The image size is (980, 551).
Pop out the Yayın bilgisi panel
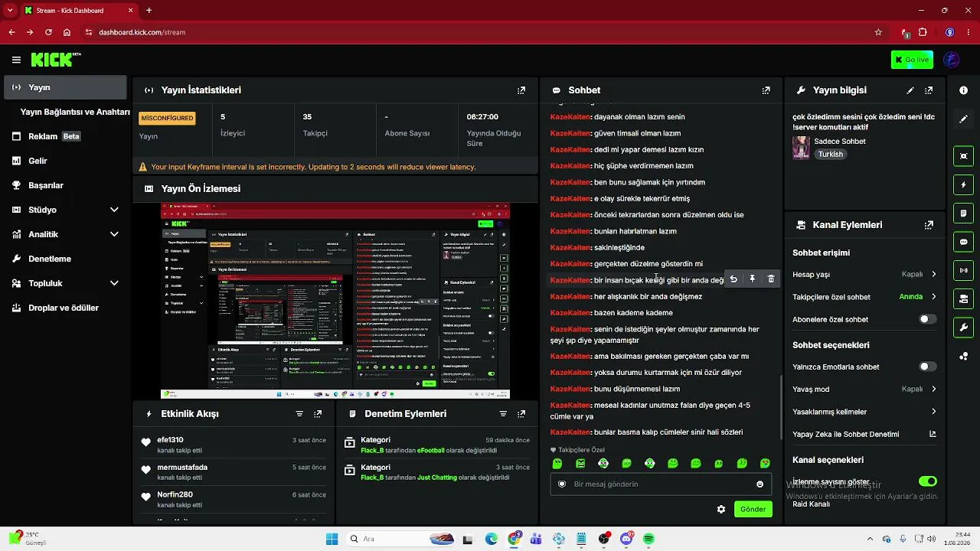pos(929,90)
